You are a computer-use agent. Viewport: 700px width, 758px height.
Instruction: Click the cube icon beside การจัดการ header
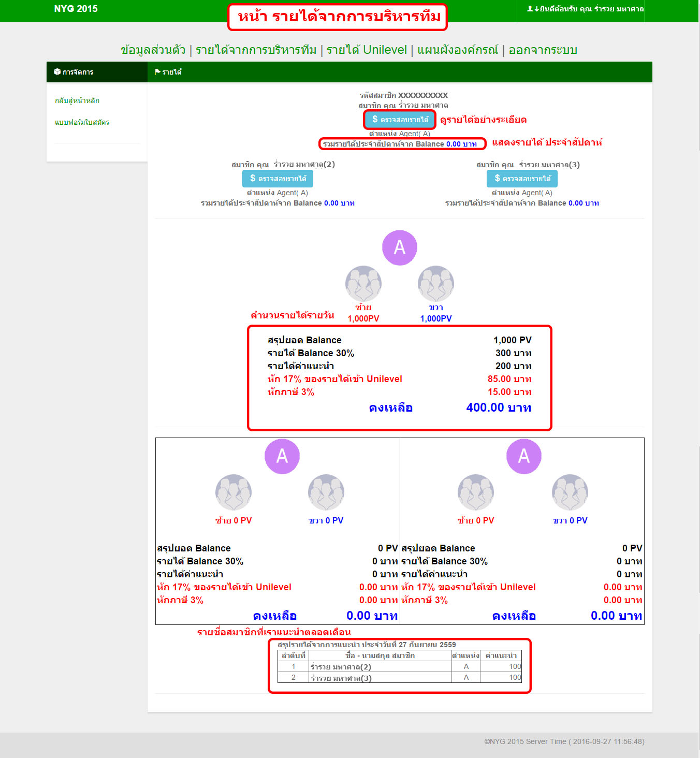tap(57, 72)
